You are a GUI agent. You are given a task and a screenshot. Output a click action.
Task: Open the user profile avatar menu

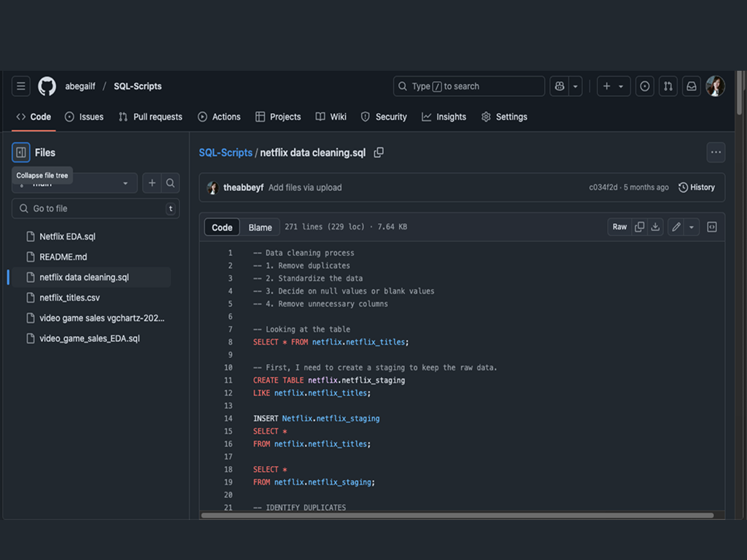pos(715,86)
